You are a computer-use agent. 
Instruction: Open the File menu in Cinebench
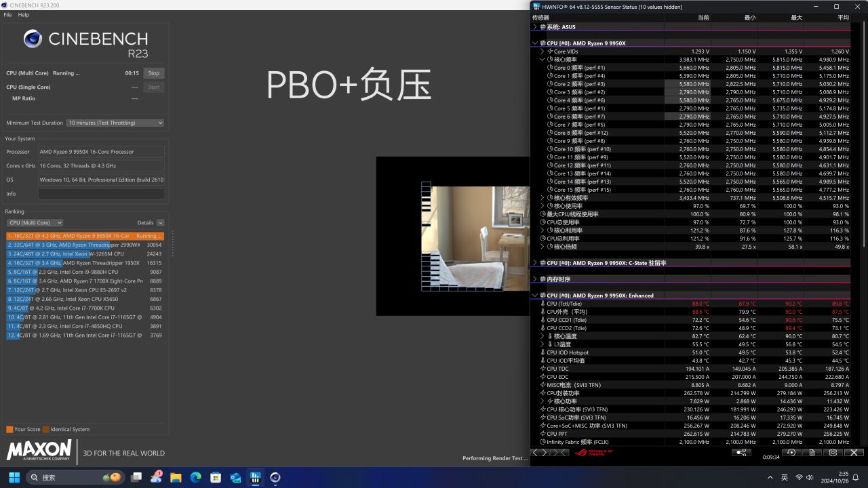click(8, 15)
